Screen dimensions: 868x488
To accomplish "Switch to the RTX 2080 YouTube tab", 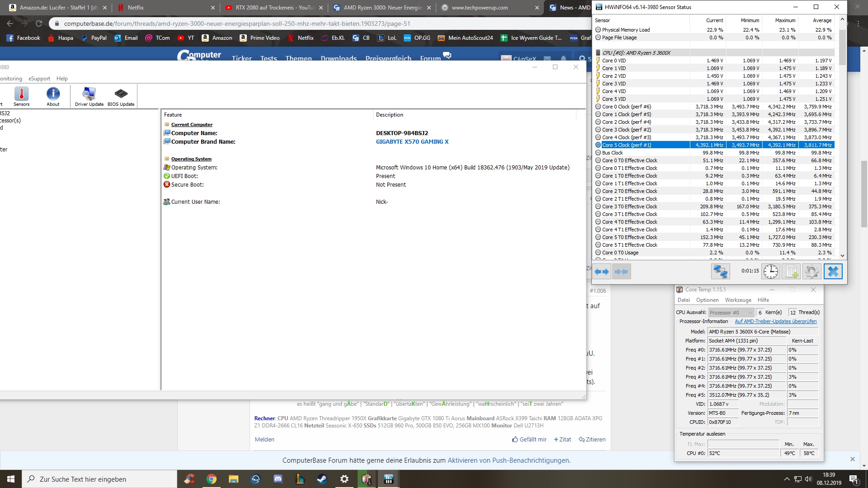I will click(x=274, y=8).
